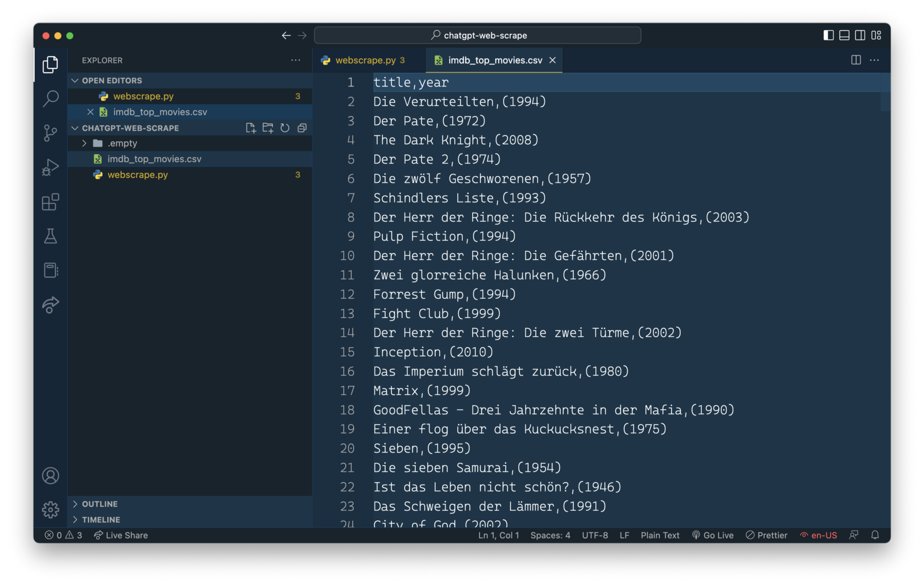Open editor more actions menu
The height and width of the screenshot is (587, 924).
[874, 60]
